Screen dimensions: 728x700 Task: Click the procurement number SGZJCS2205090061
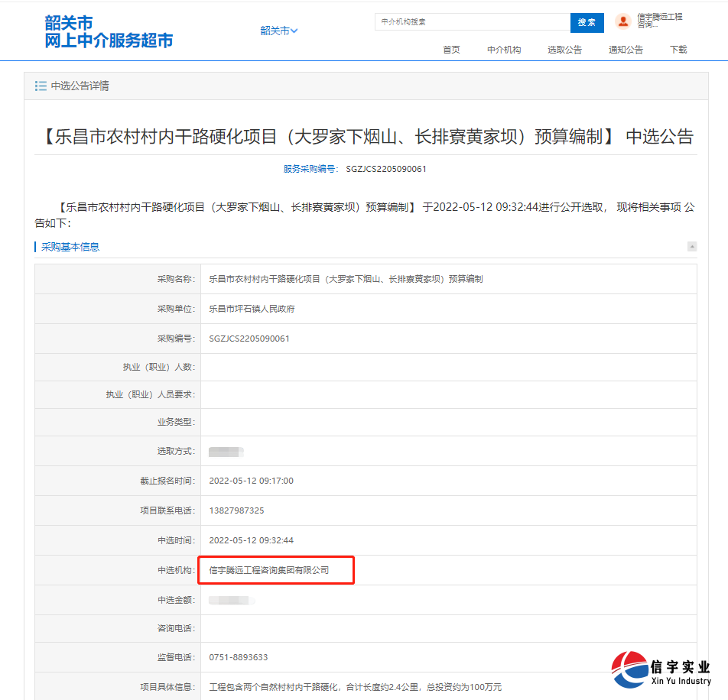[250, 338]
